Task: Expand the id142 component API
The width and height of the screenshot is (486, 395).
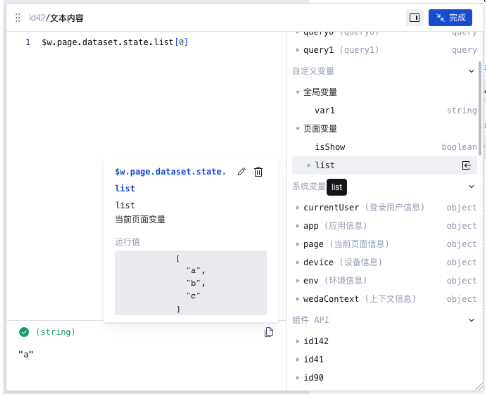Action: click(297, 341)
